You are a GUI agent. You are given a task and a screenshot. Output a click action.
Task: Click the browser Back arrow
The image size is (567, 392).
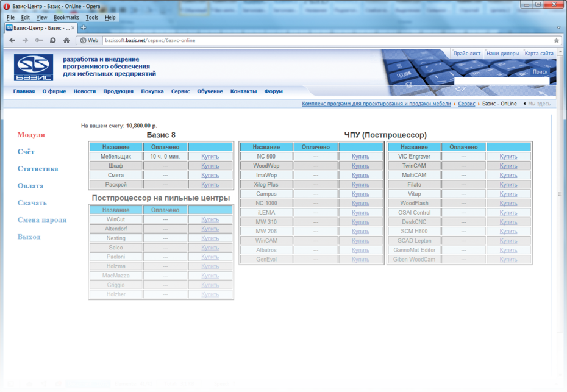point(12,40)
